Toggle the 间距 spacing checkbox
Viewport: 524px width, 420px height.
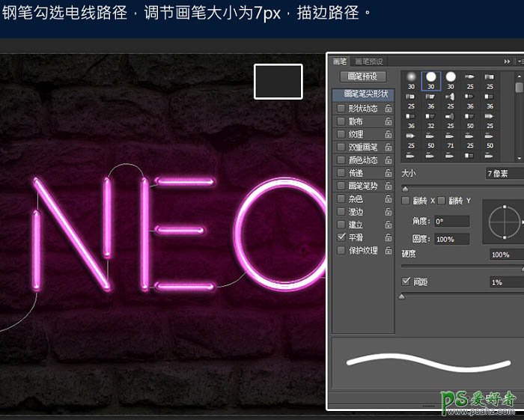[406, 282]
